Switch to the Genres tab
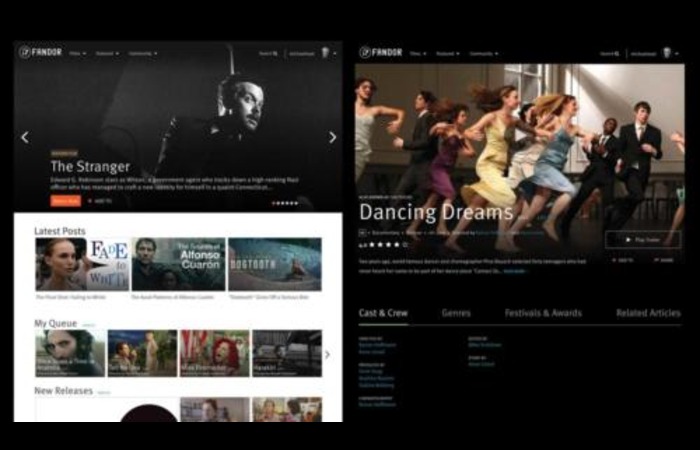The image size is (700, 450). click(456, 313)
